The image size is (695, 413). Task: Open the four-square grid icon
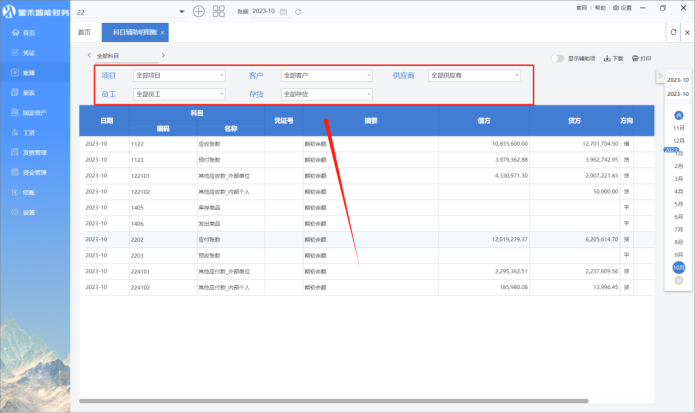click(x=219, y=11)
